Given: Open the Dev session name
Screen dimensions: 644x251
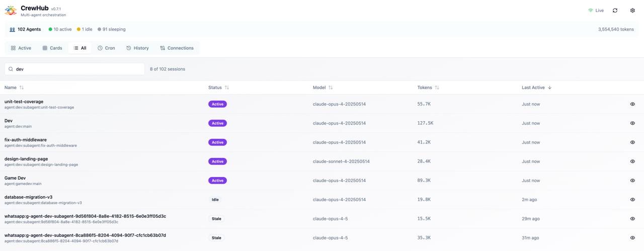Looking at the screenshot, I should point(9,121).
